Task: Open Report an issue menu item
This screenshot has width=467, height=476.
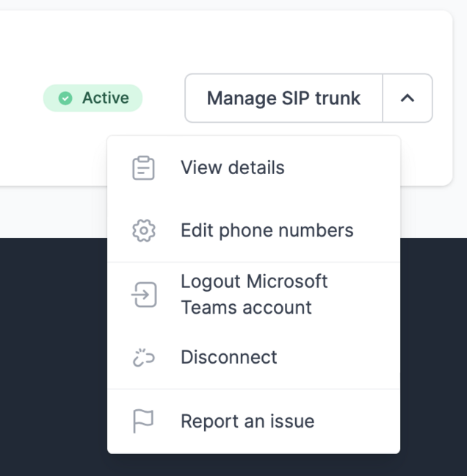Action: coord(247,422)
